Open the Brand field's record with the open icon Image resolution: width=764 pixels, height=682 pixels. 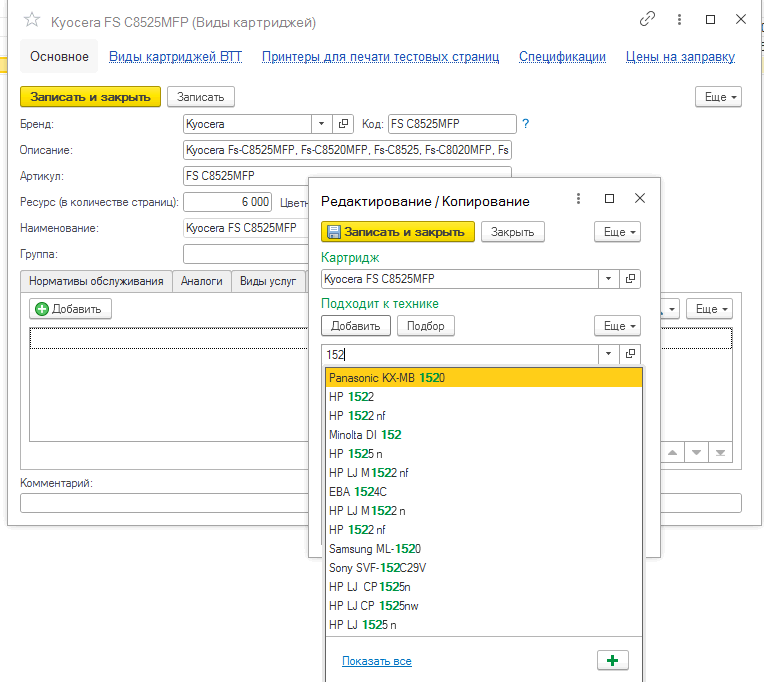click(343, 124)
